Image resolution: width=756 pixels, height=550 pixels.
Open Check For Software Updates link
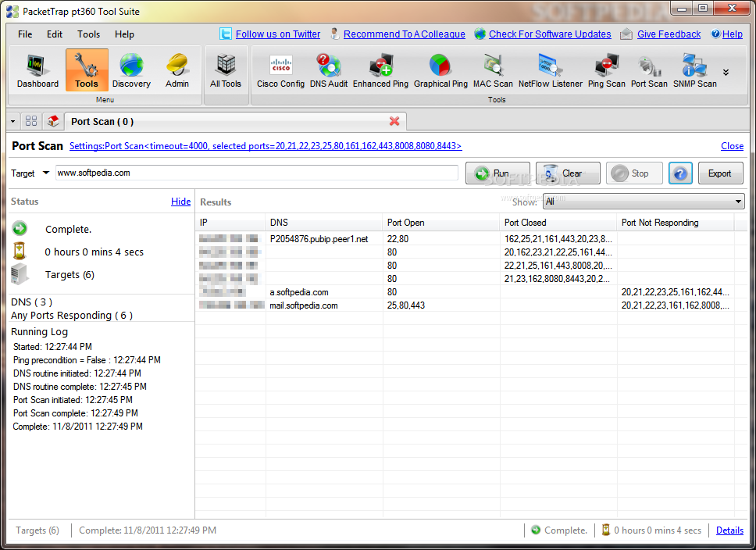[x=550, y=34]
